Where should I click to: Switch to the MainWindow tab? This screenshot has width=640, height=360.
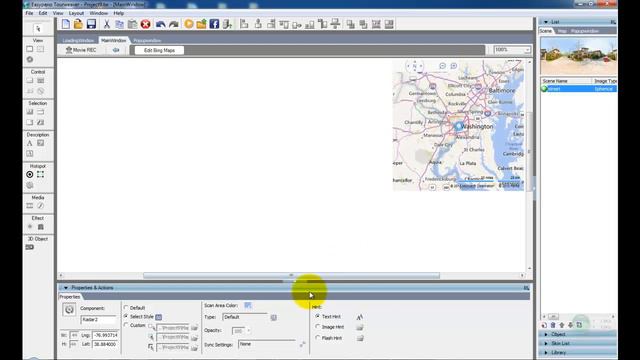coord(113,40)
